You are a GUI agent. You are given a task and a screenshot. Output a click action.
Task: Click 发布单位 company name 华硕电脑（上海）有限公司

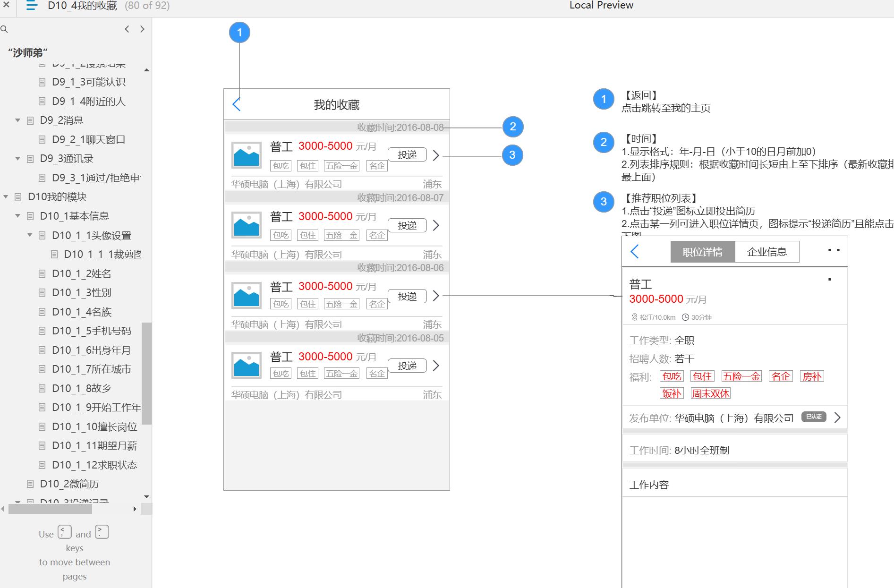click(x=734, y=418)
